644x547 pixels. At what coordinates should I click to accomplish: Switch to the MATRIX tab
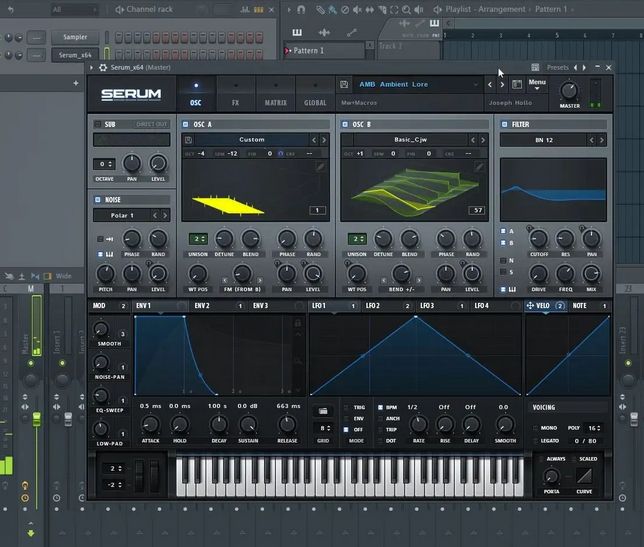(x=276, y=94)
